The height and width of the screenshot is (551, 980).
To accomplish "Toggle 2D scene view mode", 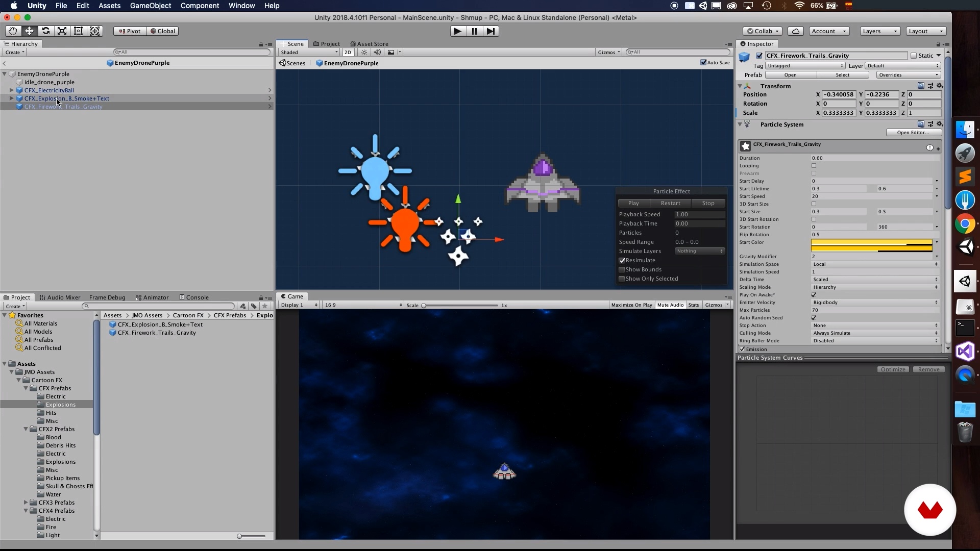I will click(x=348, y=52).
